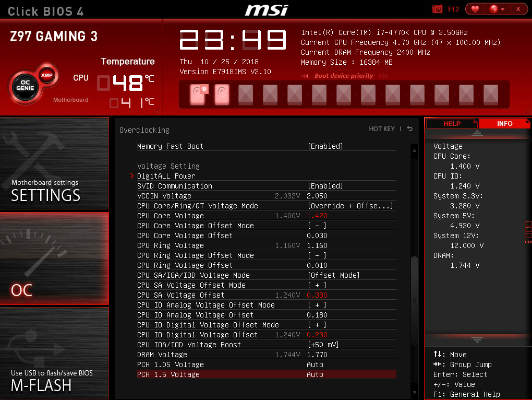Edit CPU IO Analog Voltage Offset 0.180
532x400 pixels.
pos(317,315)
